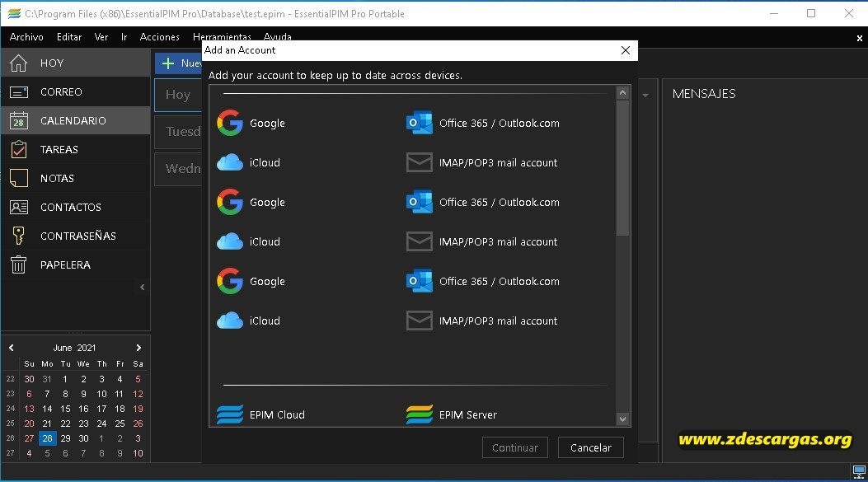Click the June 2021 month header
Screen dimensions: 868x482
74,348
